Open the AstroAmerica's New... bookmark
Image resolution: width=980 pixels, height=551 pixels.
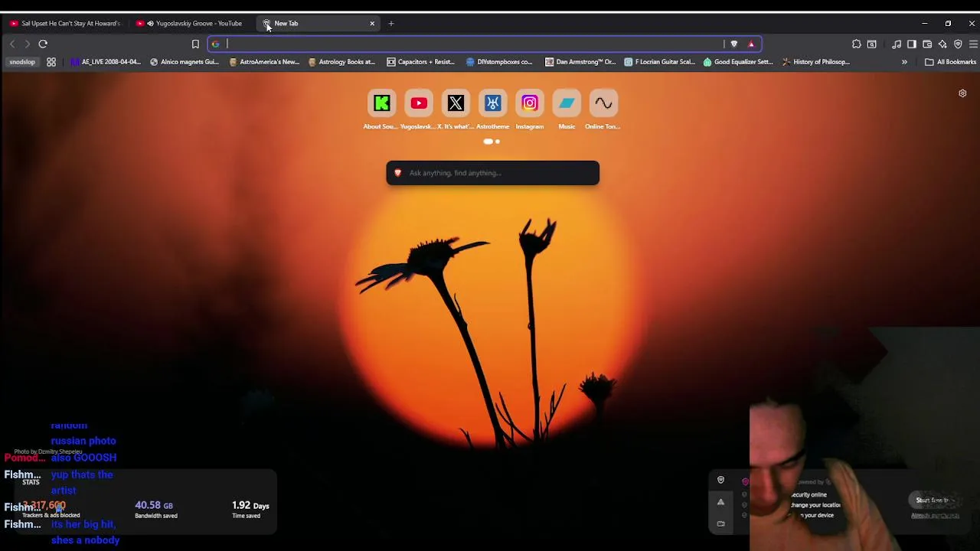coord(264,62)
